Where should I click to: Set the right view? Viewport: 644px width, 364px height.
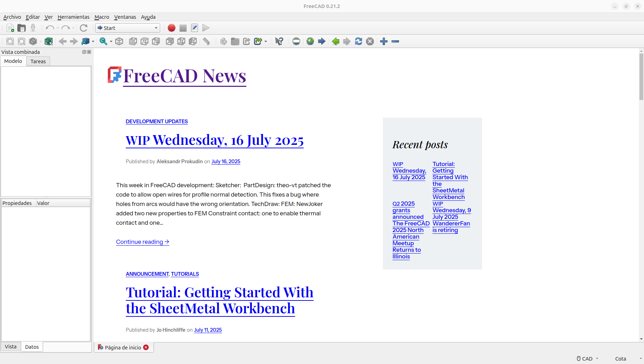click(156, 42)
